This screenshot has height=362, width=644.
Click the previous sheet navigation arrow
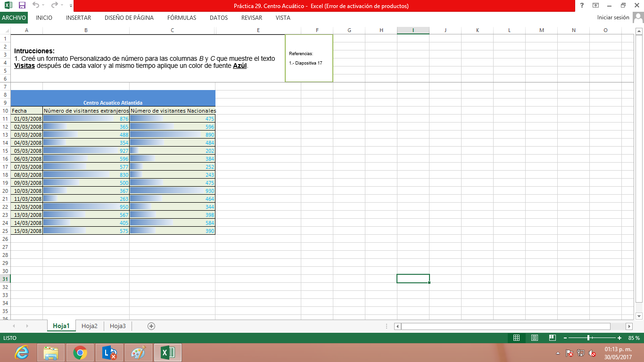pos(13,326)
